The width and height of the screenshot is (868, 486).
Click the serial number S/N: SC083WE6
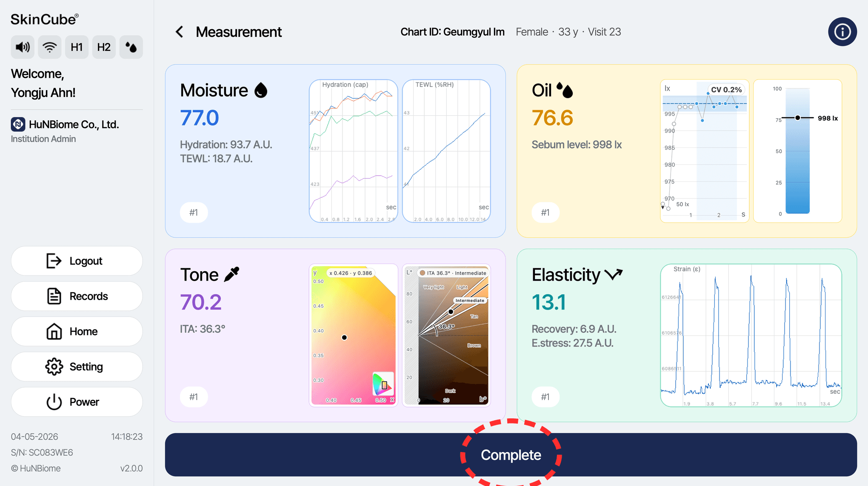point(42,452)
